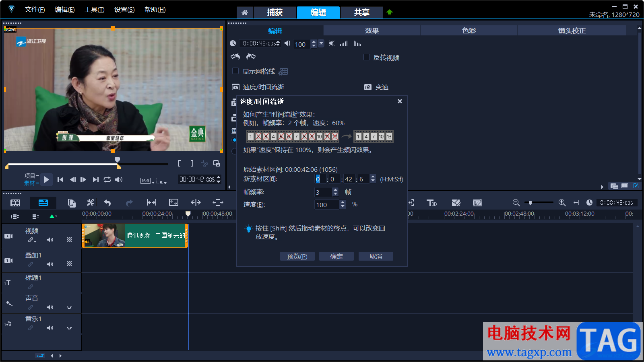Toggle the reverse video checkbox
Image resolution: width=644 pixels, height=362 pixels.
point(367,57)
